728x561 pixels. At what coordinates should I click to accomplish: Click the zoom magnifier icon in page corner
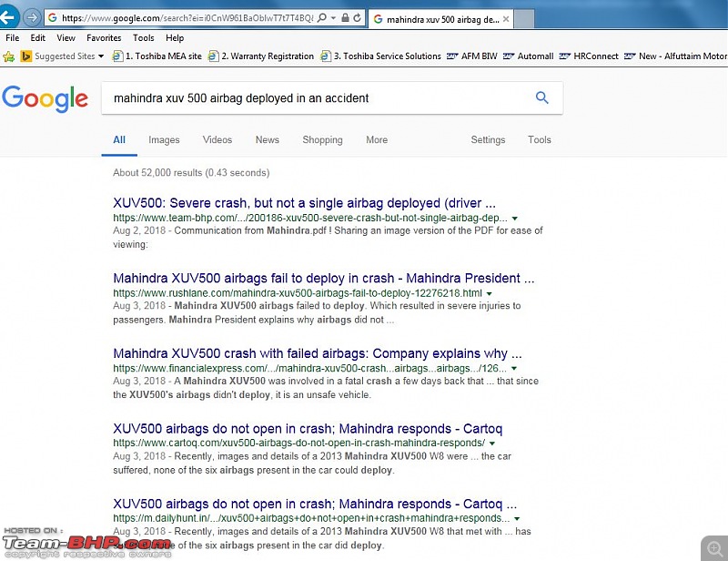(x=714, y=548)
